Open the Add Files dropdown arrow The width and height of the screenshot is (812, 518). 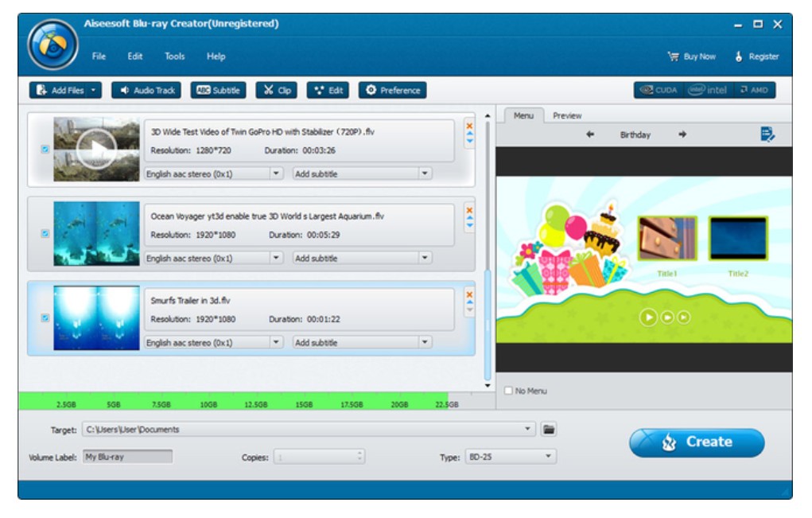coord(94,90)
